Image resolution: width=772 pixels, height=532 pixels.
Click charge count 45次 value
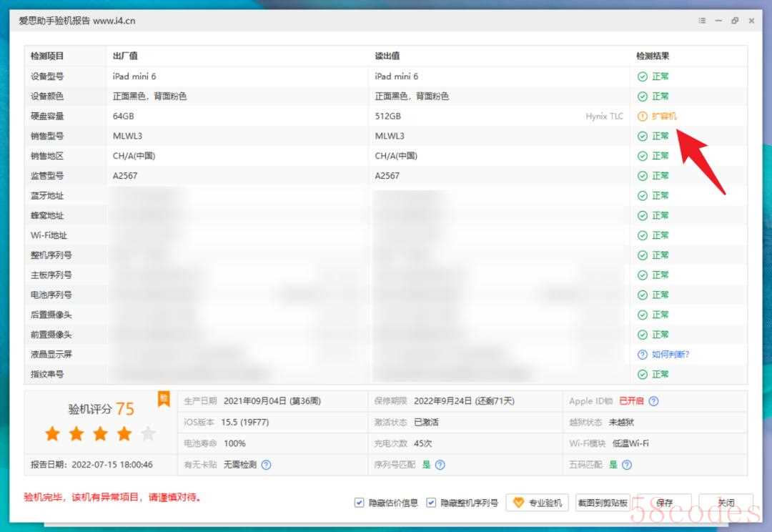point(423,443)
